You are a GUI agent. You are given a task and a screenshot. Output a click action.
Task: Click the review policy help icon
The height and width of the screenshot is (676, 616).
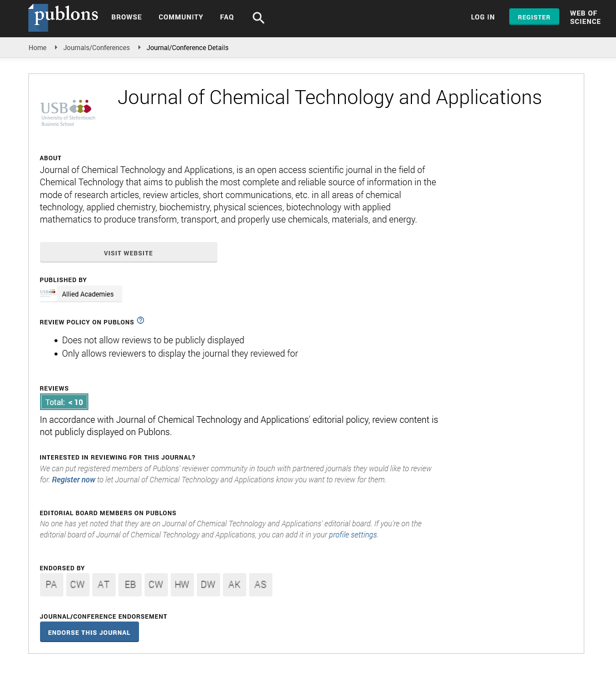pos(141,320)
